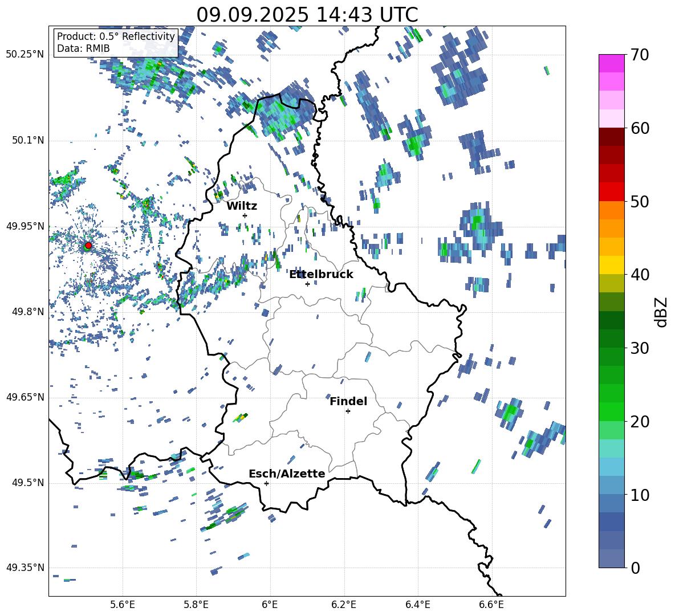This screenshot has width=675, height=616.
Task: Click the Wiltz station cross marker
Action: click(x=245, y=215)
